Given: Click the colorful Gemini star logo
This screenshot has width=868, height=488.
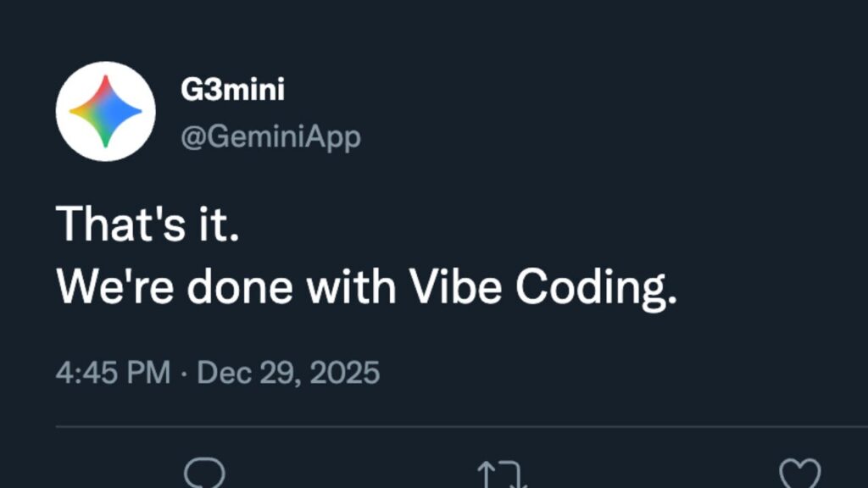Looking at the screenshot, I should (x=105, y=111).
